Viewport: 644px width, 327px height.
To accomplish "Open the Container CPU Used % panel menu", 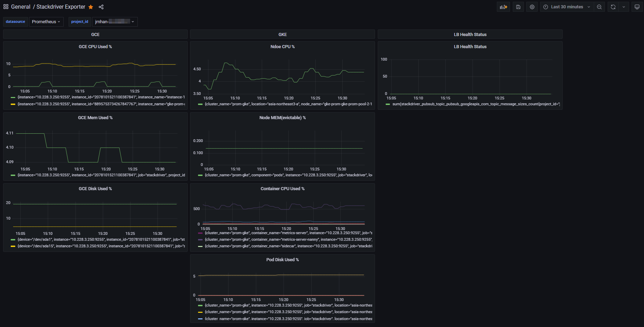I will (283, 189).
